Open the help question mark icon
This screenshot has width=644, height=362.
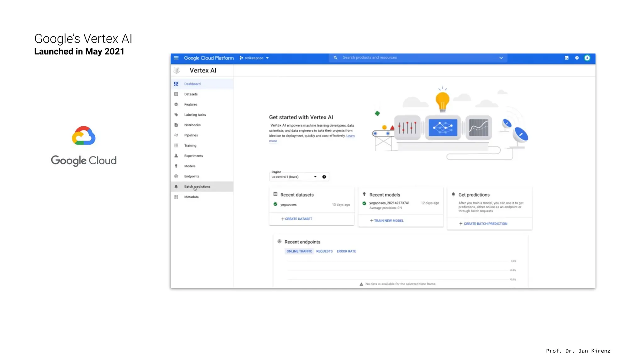coord(577,58)
